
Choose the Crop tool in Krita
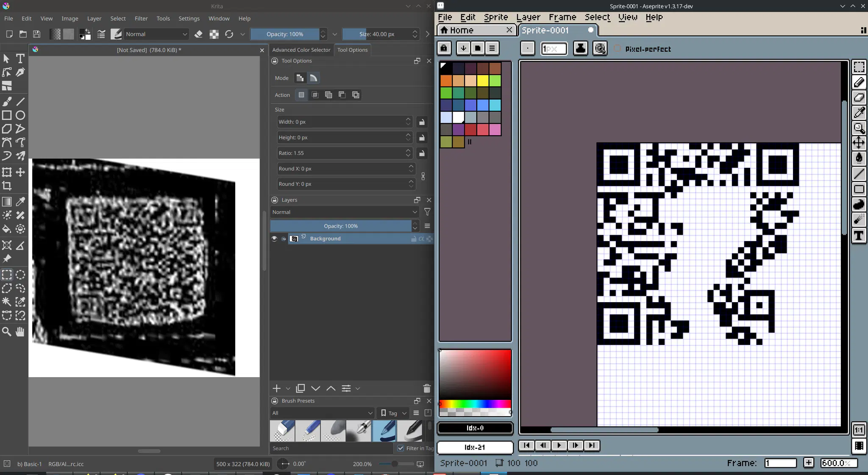[7, 186]
